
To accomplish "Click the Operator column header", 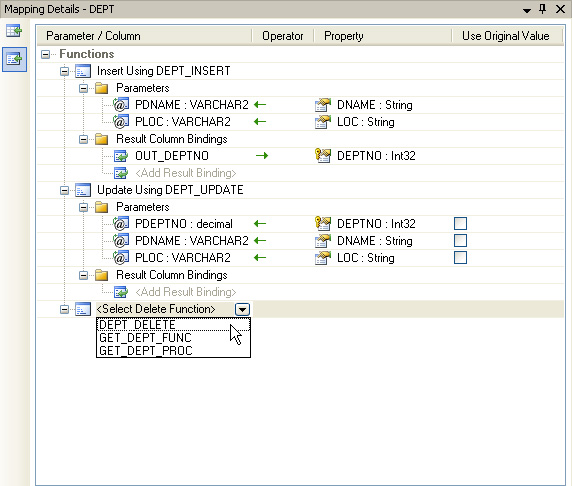I will (x=283, y=36).
